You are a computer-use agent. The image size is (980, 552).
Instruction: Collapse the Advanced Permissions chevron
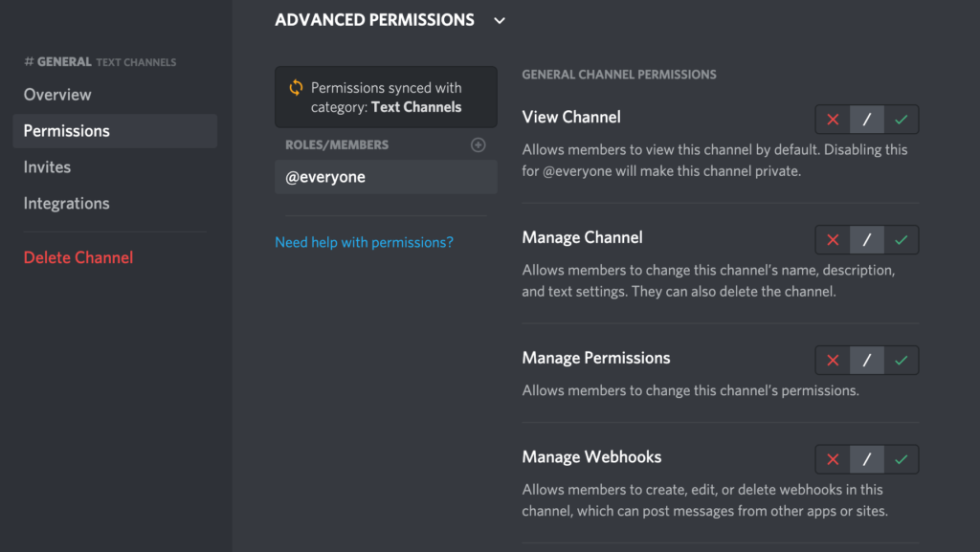499,20
